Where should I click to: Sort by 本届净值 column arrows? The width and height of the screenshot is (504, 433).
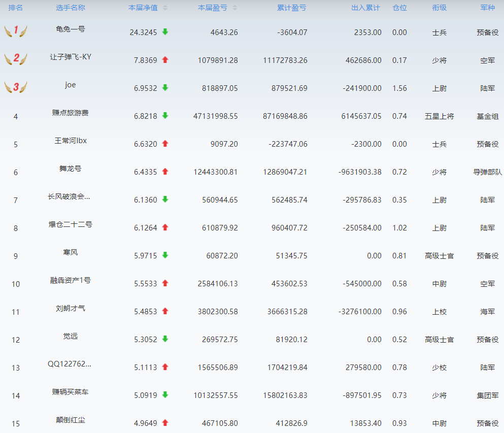[x=165, y=8]
